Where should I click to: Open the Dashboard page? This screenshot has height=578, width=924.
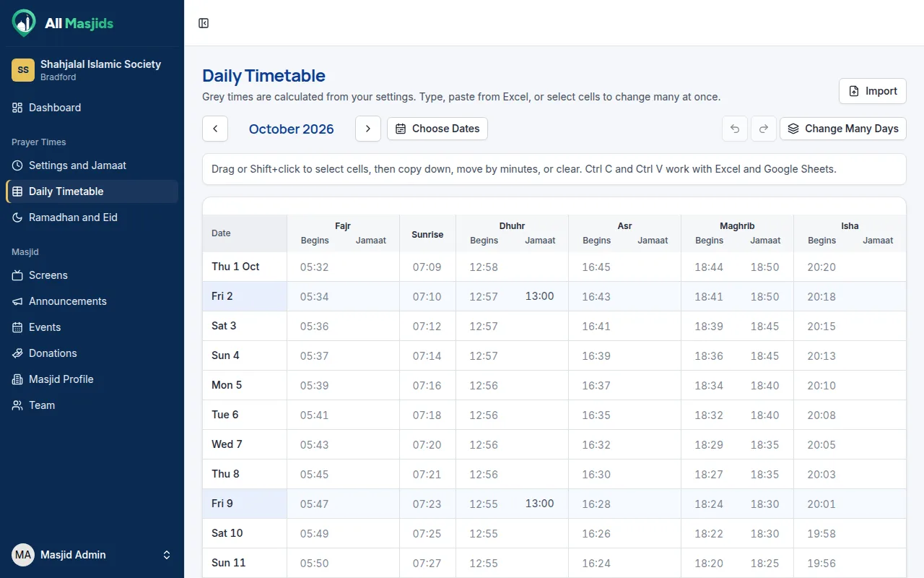coord(92,108)
